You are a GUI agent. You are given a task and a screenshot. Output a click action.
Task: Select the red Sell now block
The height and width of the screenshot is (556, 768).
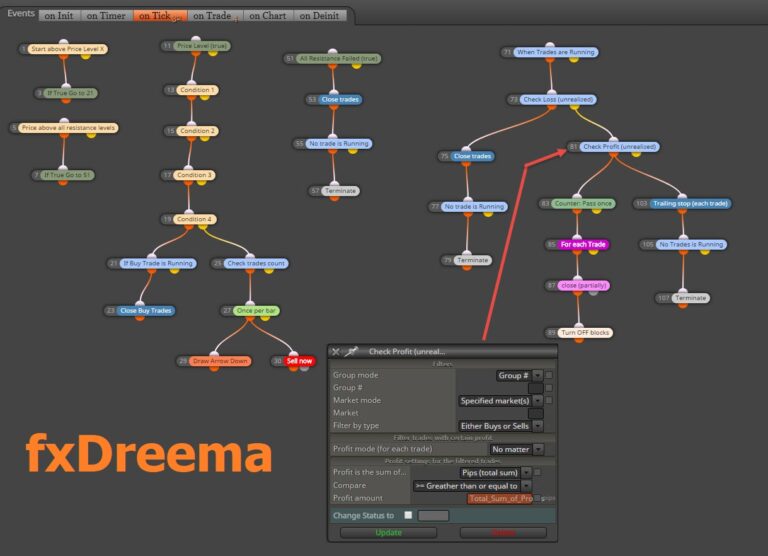pos(299,361)
